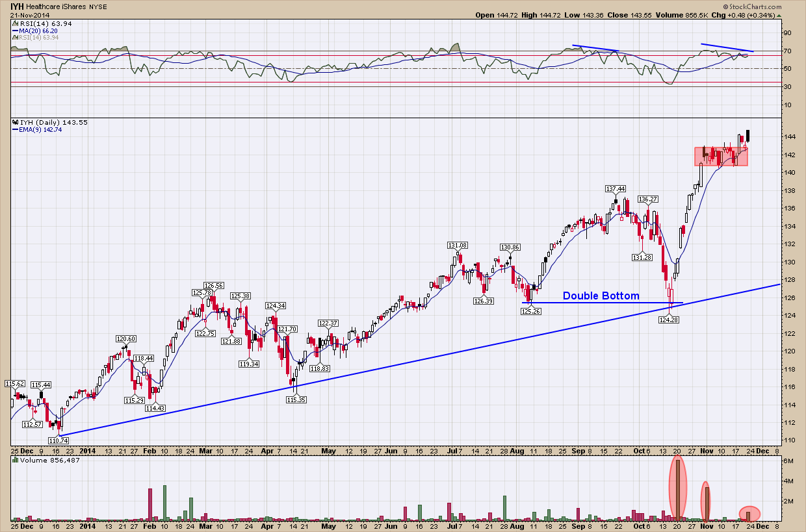Click the 119.34 price label
Viewport: 806px width, 532px height.
tap(249, 364)
